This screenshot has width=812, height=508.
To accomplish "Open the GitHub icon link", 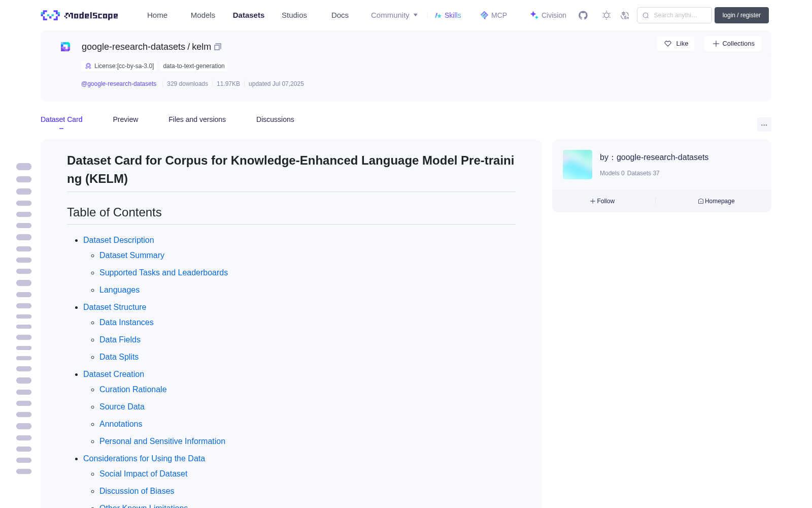I will click(x=583, y=15).
